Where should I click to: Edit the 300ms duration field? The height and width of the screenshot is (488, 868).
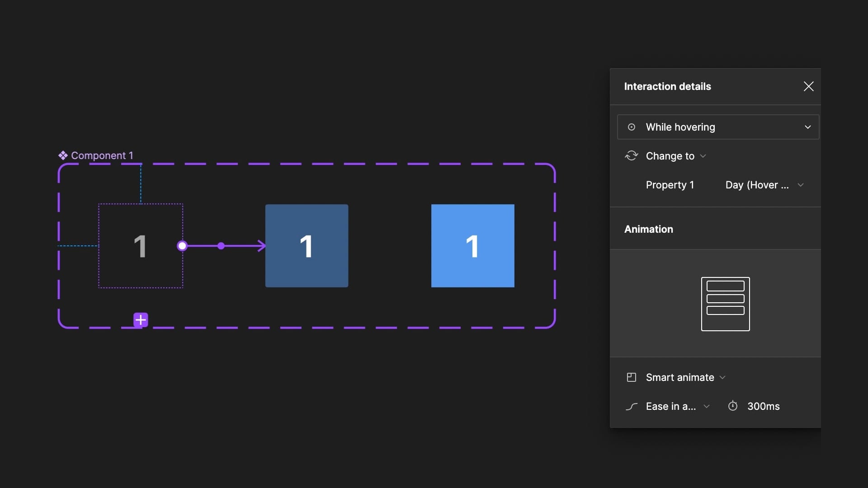point(763,406)
